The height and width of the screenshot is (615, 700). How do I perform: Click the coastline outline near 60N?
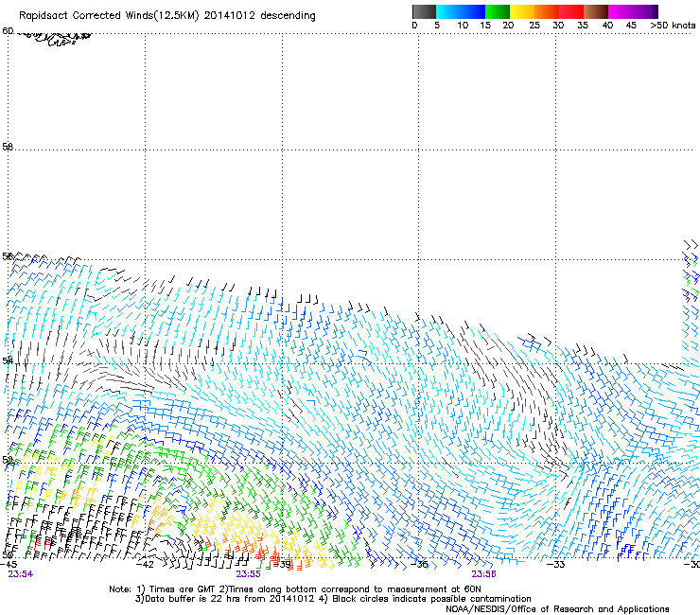[56, 38]
